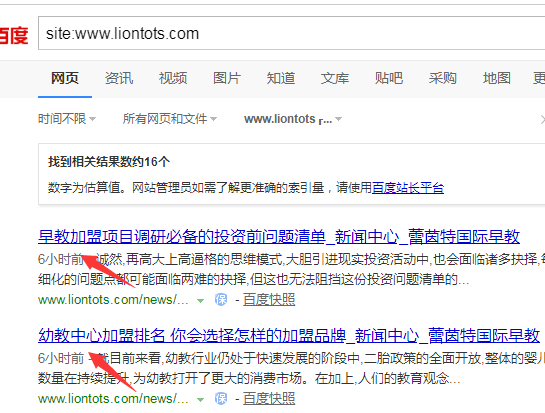Switch to the 知道 tab
This screenshot has height=413, width=545.
tap(281, 78)
